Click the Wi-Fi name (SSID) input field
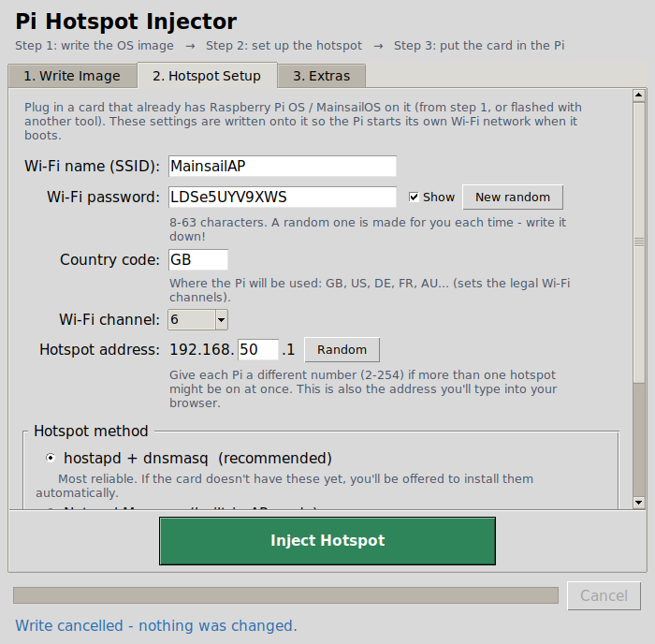The image size is (655, 644). click(283, 166)
